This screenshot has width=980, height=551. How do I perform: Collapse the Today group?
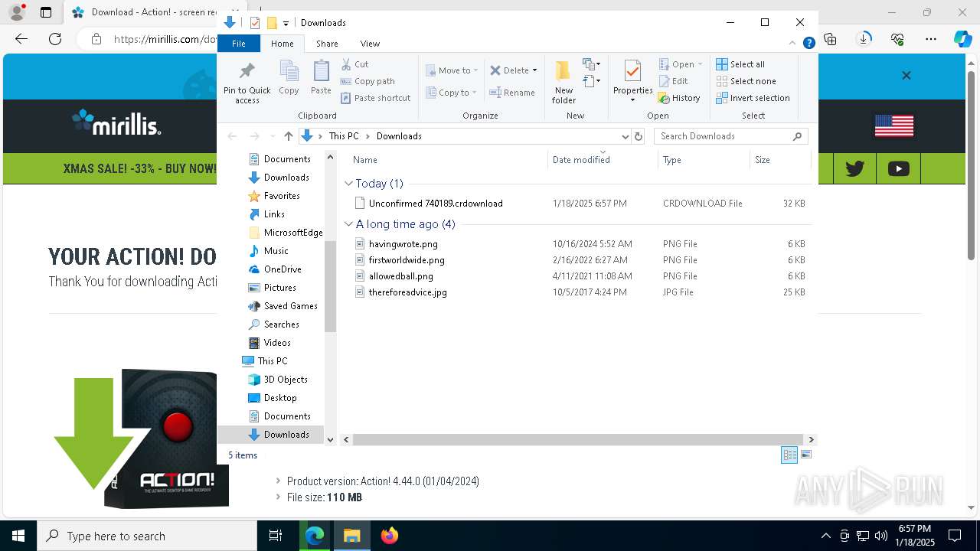(x=348, y=184)
